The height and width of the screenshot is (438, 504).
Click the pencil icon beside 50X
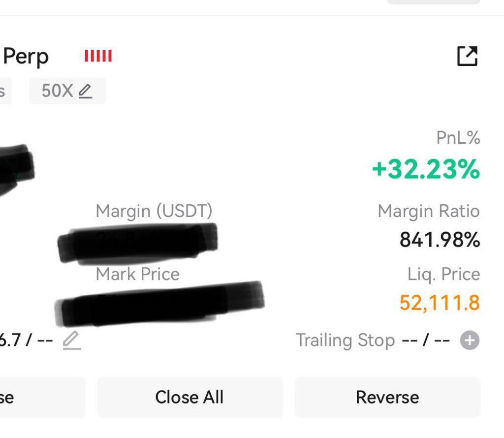[x=86, y=91]
